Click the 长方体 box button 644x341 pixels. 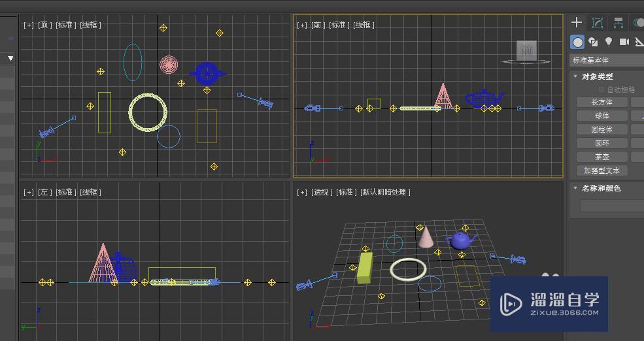[602, 102]
